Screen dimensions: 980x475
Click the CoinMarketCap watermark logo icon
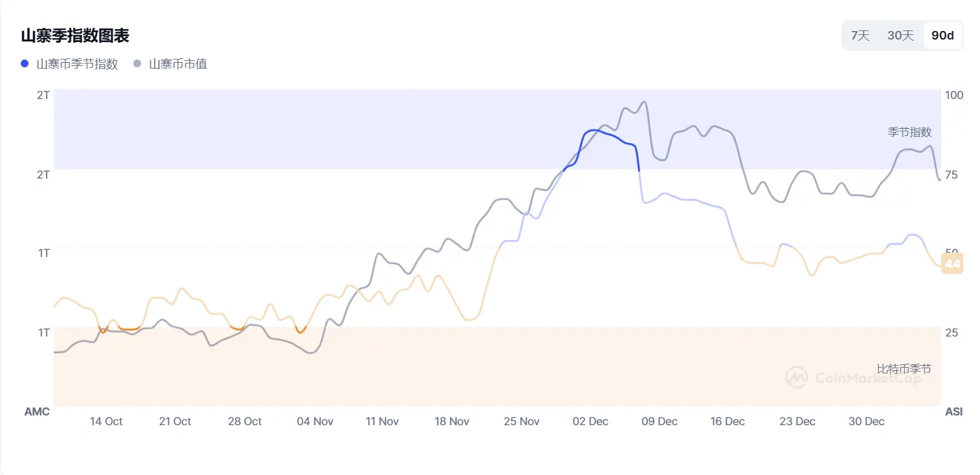tap(797, 378)
